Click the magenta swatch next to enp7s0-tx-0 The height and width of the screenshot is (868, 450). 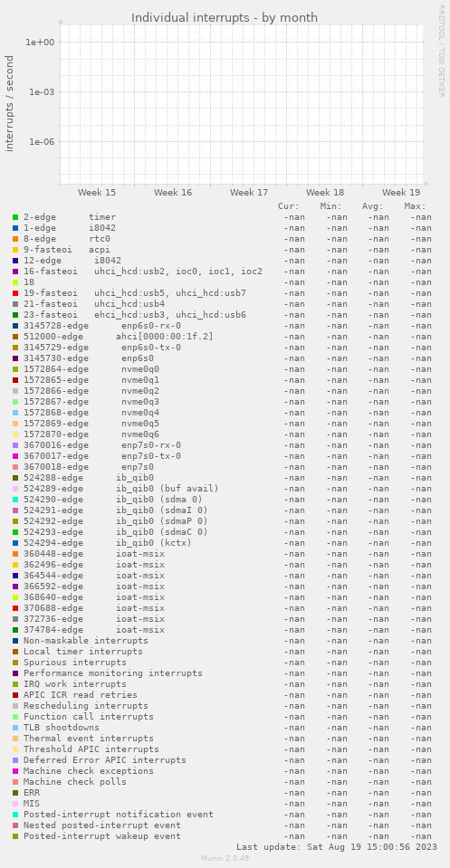click(x=15, y=456)
